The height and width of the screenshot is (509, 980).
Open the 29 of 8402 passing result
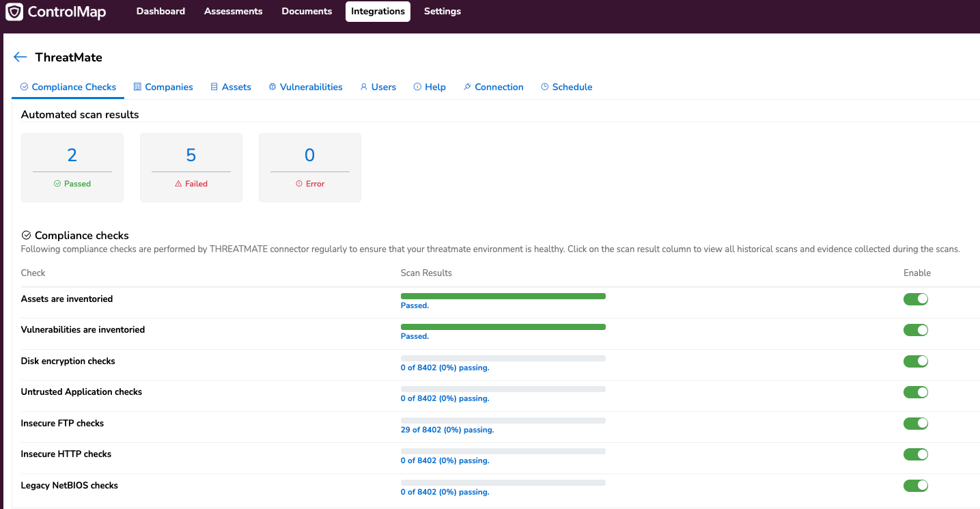pos(447,430)
